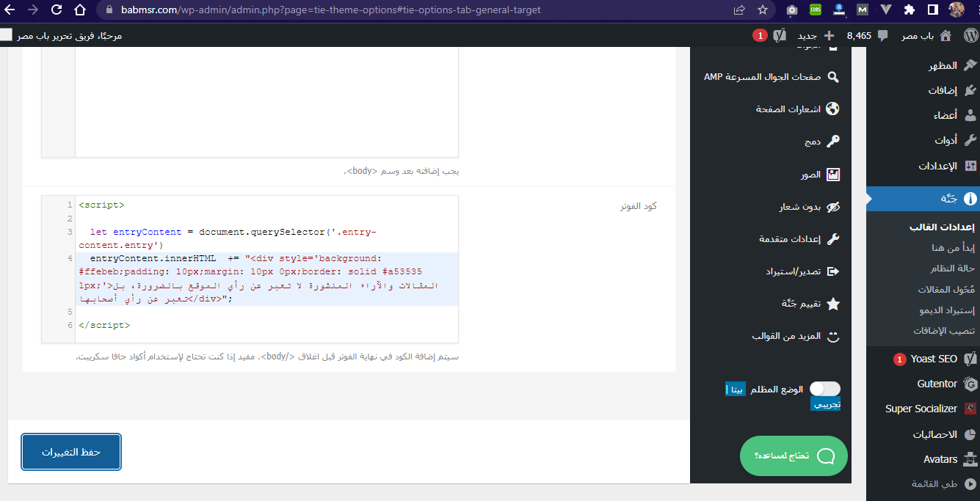
Task: Open إعدادات القالب submenu link
Action: pyautogui.click(x=942, y=227)
